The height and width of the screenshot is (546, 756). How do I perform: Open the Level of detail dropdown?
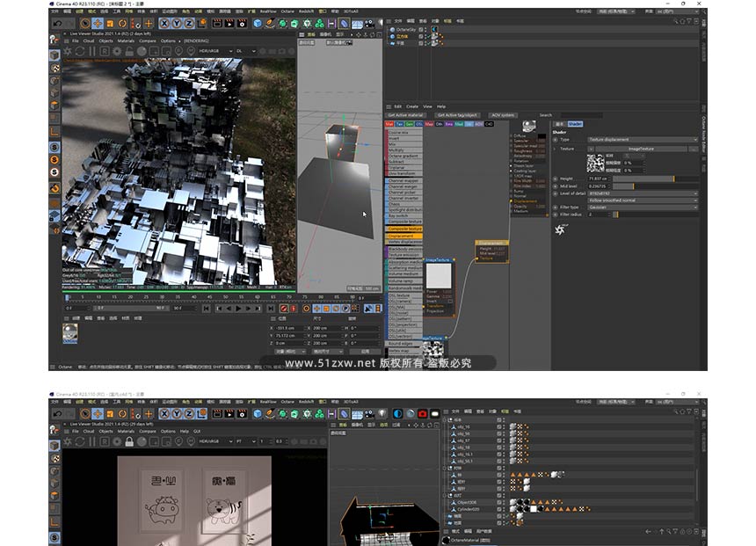[x=643, y=193]
